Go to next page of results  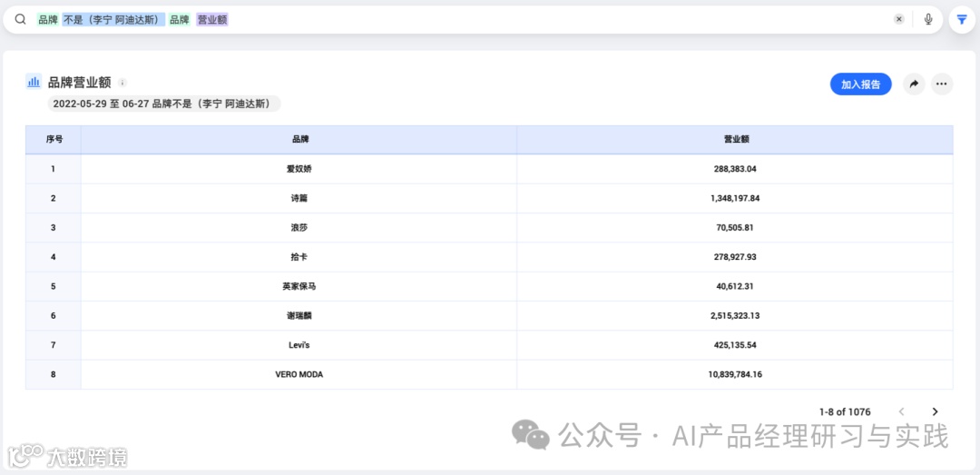[935, 411]
